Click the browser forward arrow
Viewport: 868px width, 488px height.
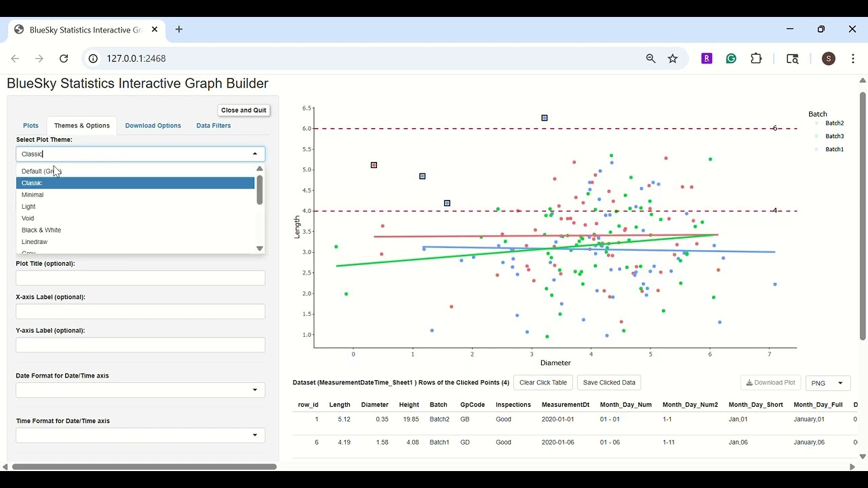pos(39,59)
